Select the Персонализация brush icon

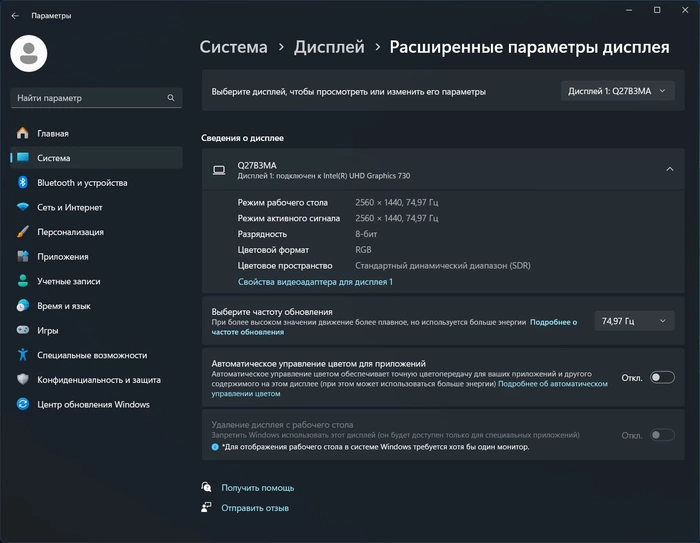pos(23,232)
